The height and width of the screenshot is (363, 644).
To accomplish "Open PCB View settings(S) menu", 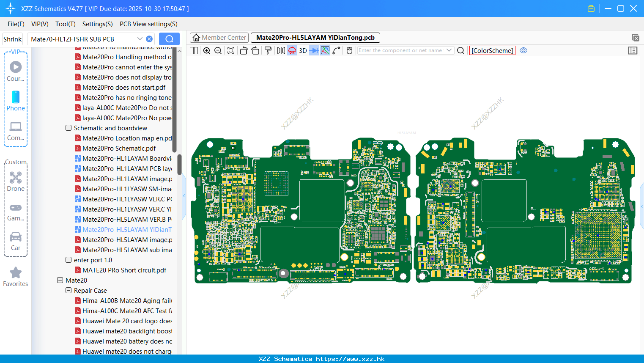I will 148,24.
